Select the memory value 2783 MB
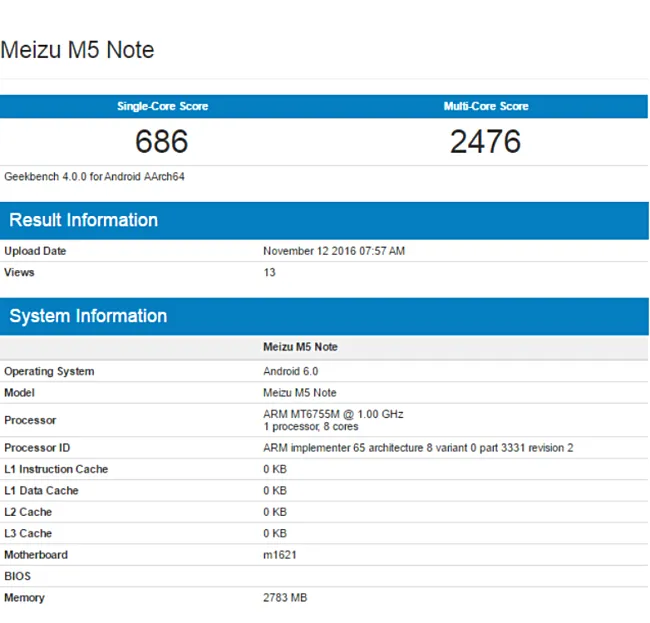 [x=285, y=597]
